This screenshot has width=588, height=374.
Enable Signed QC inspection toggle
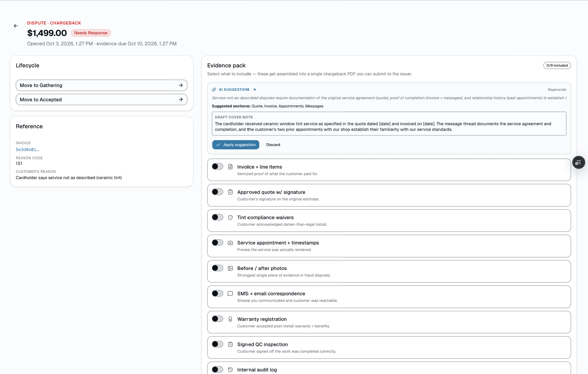pos(218,344)
